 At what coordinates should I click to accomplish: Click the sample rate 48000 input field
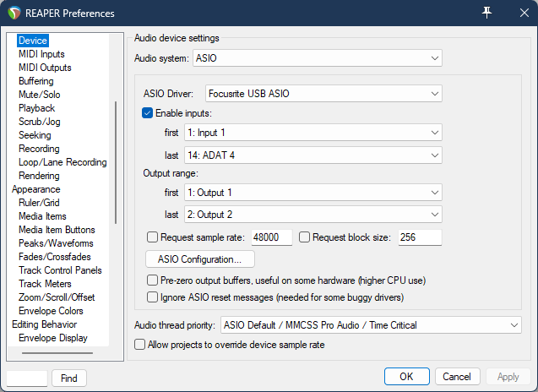[x=270, y=237]
